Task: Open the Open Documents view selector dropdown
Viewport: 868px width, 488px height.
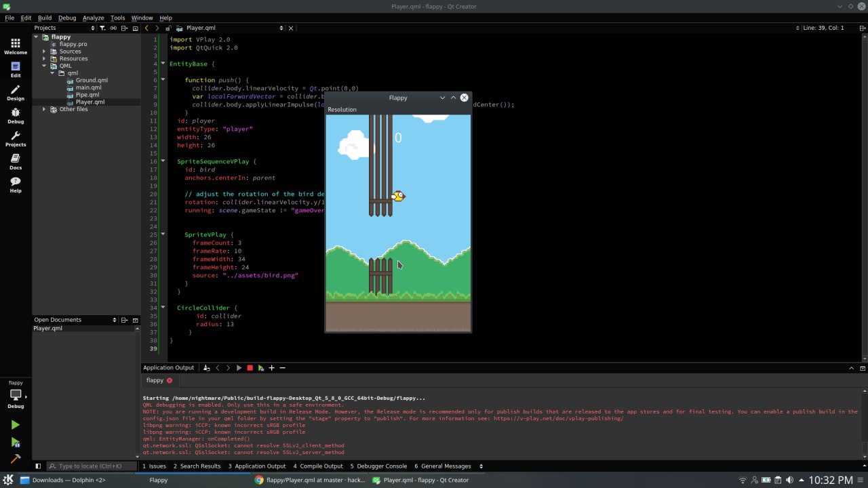Action: pos(75,320)
